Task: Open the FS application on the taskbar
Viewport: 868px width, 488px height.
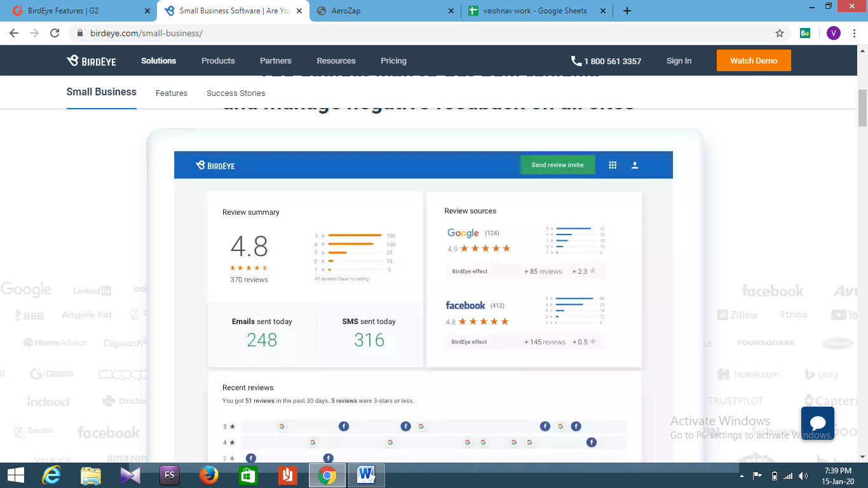Action: click(170, 475)
